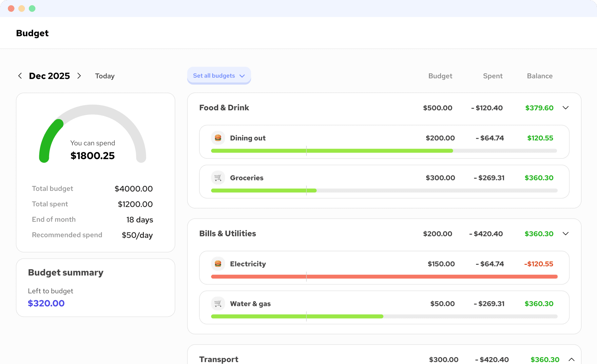Screen dimensions: 597x364
Task: Collapse the Bills & Utilities section
Action: pos(566,233)
